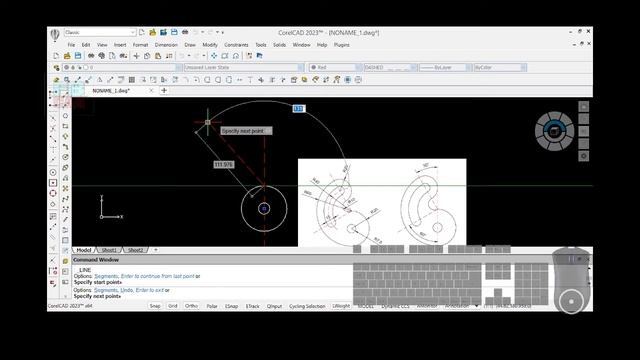This screenshot has width=640, height=360.
Task: Click the CorelCAD balloon application logo
Action: point(55,34)
